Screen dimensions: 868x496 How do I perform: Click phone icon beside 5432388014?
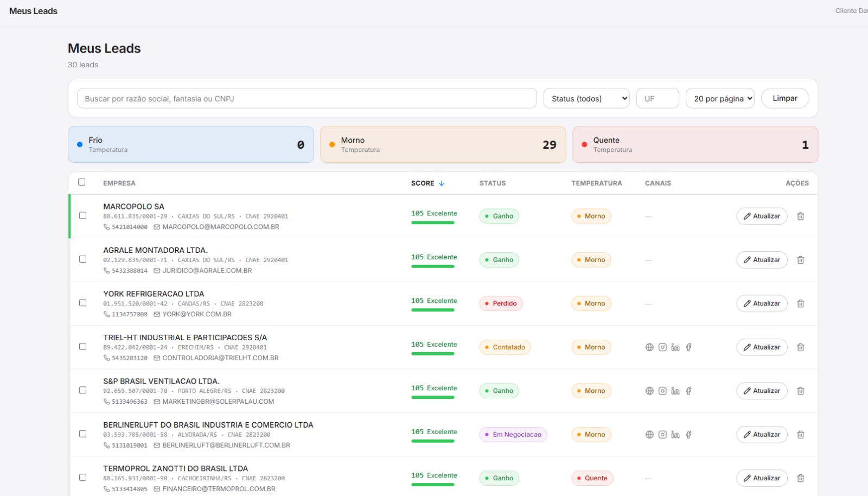107,271
